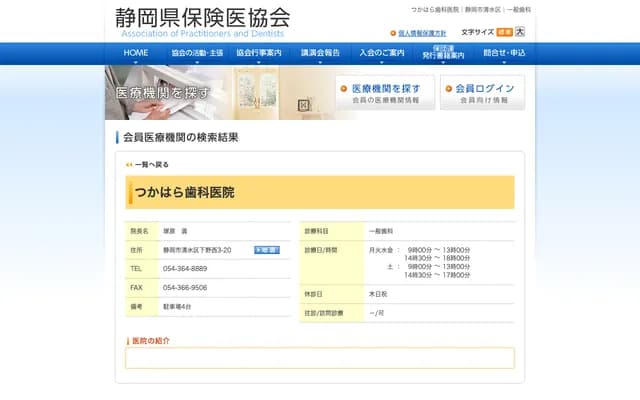
Task: Click the double-arrow icon before 一覧へ戻る
Action: pos(129,164)
